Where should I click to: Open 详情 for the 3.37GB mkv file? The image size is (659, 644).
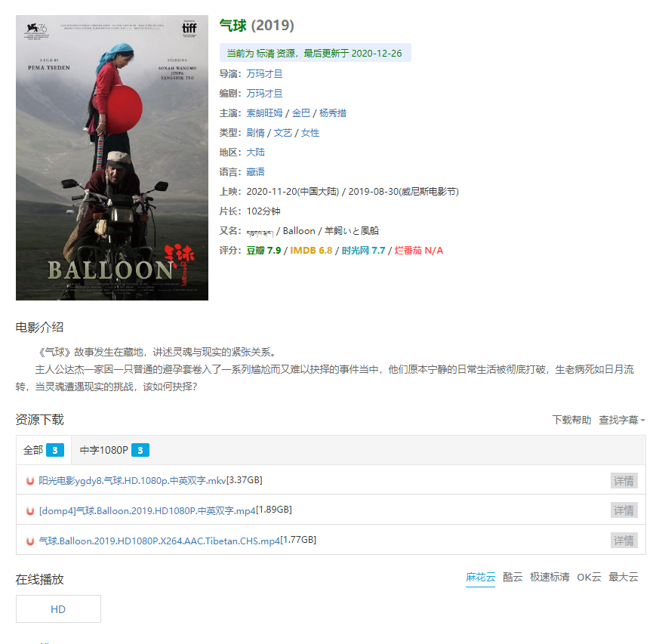click(x=624, y=480)
